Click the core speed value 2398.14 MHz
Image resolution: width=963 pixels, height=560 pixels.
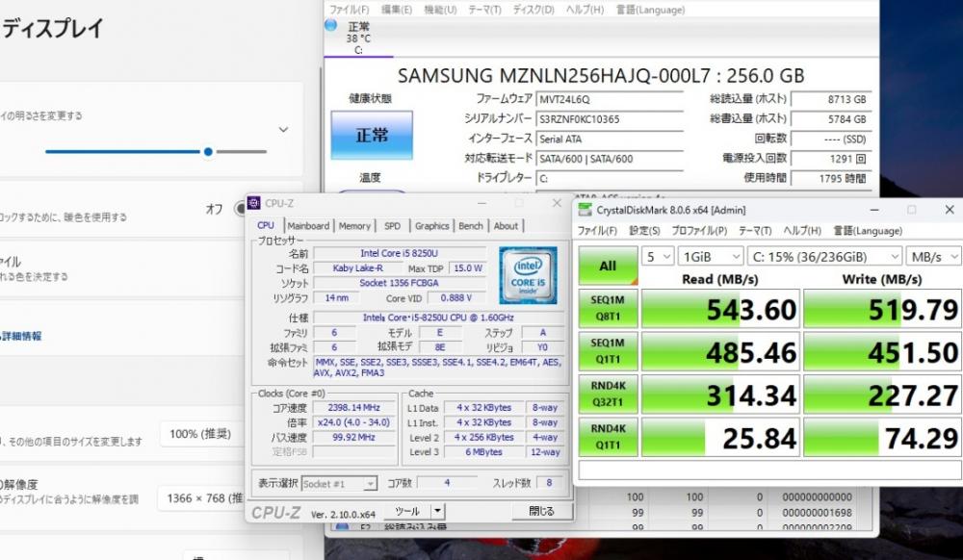pyautogui.click(x=353, y=407)
